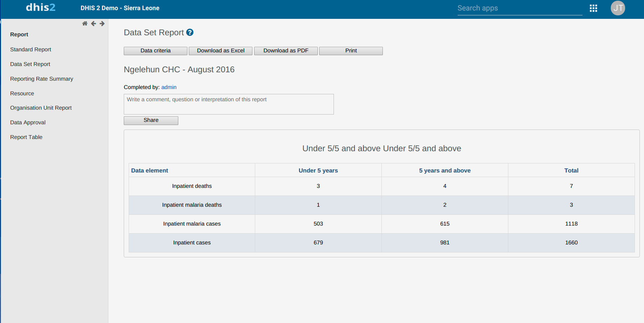Click the forward arrow icon
The image size is (644, 323).
pyautogui.click(x=102, y=24)
